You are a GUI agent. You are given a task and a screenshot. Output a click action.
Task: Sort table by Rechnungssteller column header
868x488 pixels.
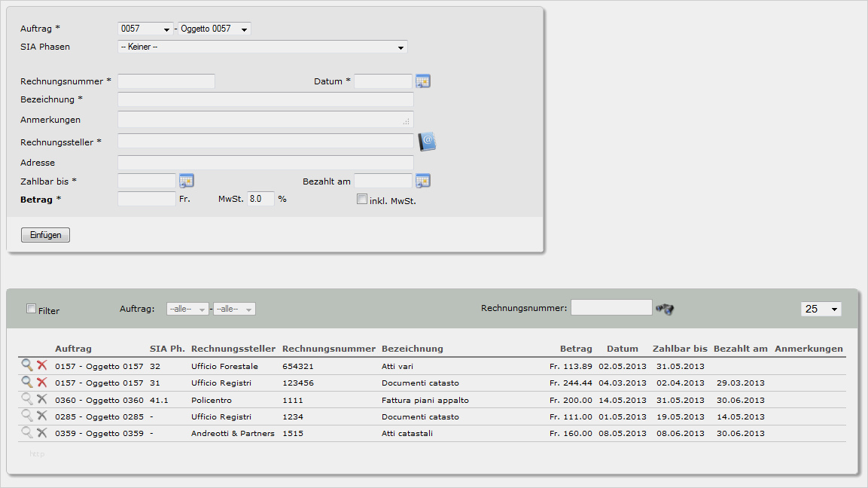tap(233, 349)
